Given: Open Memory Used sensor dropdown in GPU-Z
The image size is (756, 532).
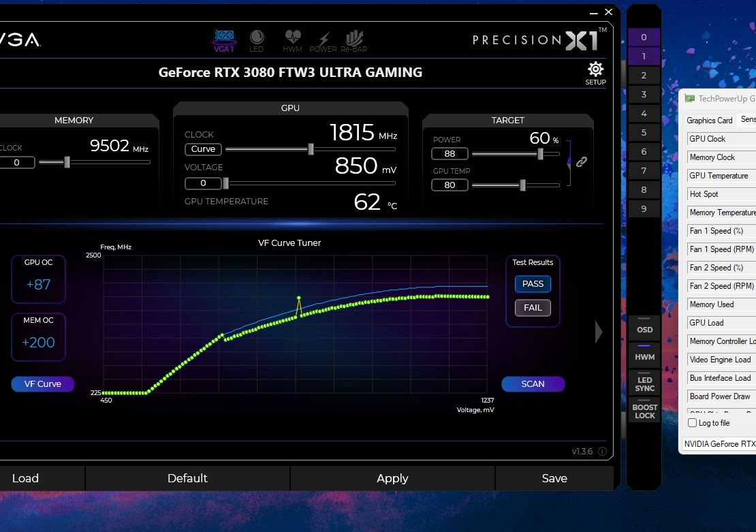Looking at the screenshot, I should [x=721, y=304].
